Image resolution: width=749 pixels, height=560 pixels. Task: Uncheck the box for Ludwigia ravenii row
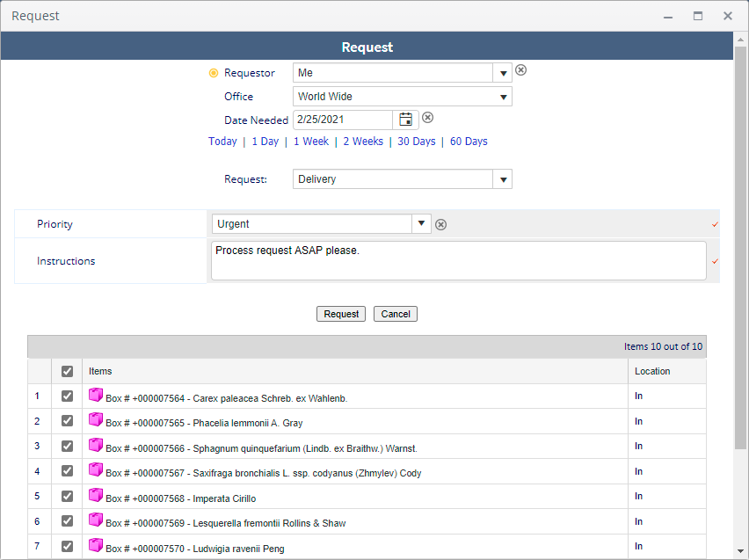click(68, 546)
